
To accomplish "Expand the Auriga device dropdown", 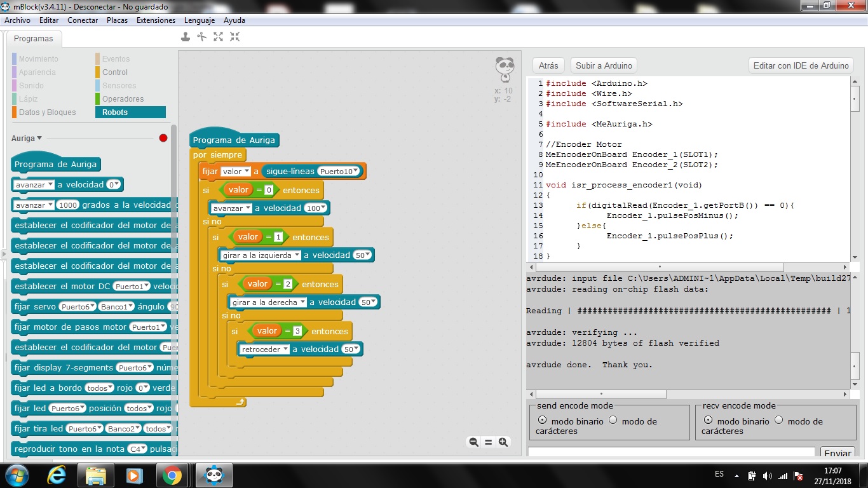I will pyautogui.click(x=27, y=138).
